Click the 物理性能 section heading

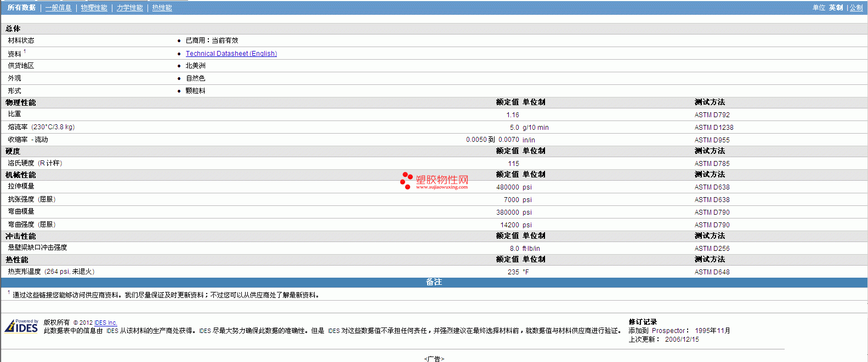pos(21,102)
